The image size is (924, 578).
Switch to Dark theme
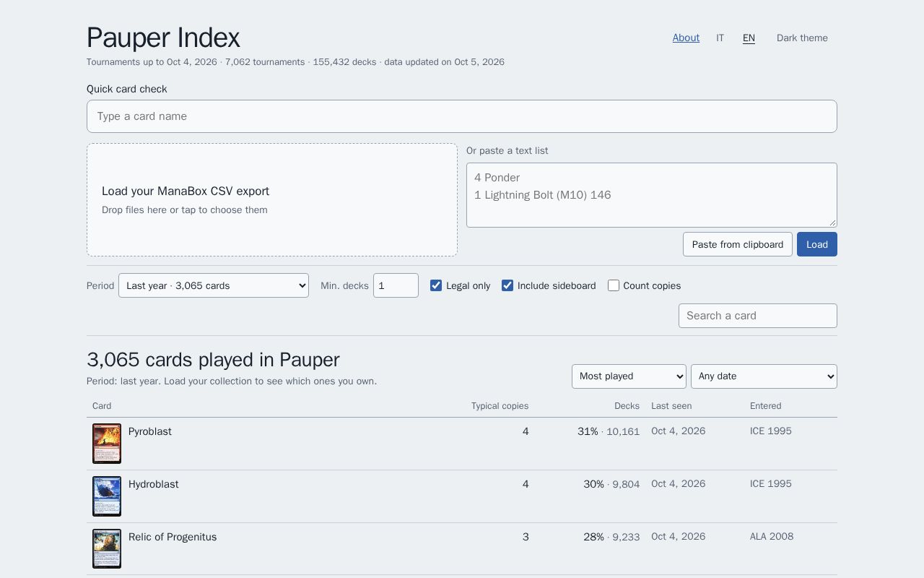(802, 38)
